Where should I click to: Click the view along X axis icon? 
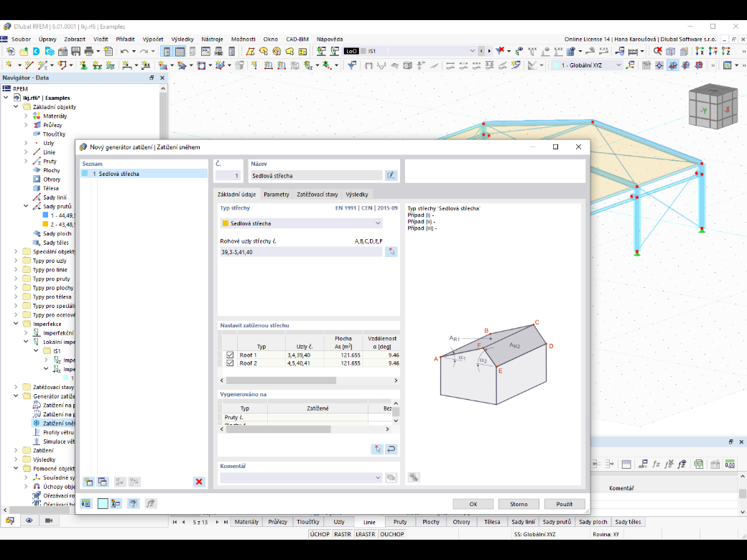tap(700, 51)
